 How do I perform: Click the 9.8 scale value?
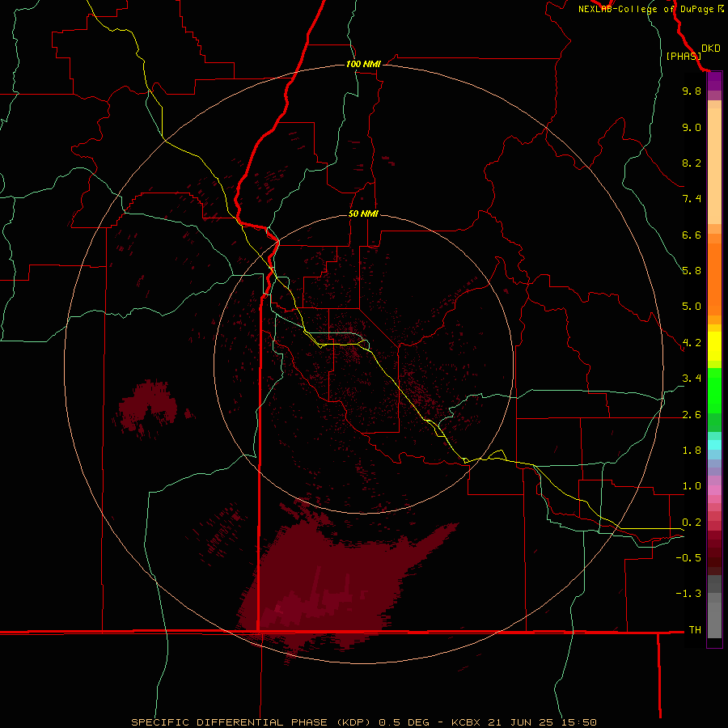692,91
